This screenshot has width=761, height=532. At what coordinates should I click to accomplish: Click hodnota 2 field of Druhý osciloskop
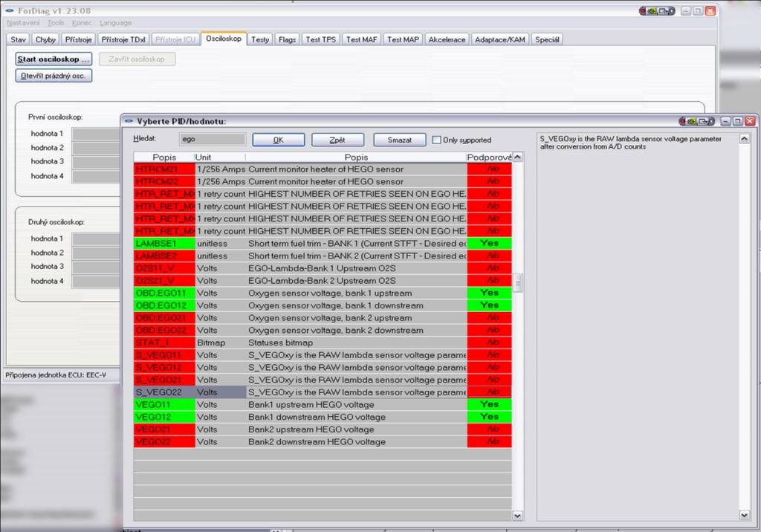96,253
